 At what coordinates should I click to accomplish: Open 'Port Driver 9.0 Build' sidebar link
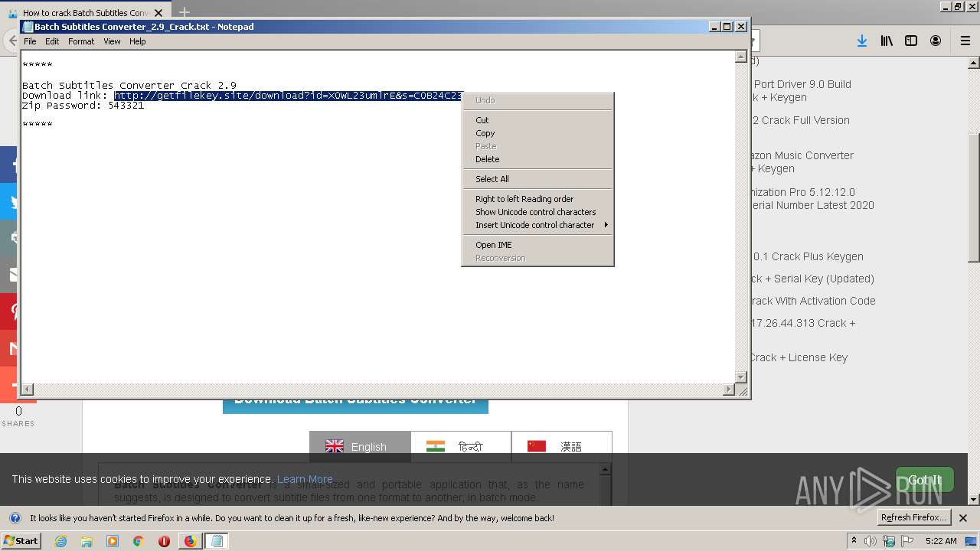click(802, 84)
